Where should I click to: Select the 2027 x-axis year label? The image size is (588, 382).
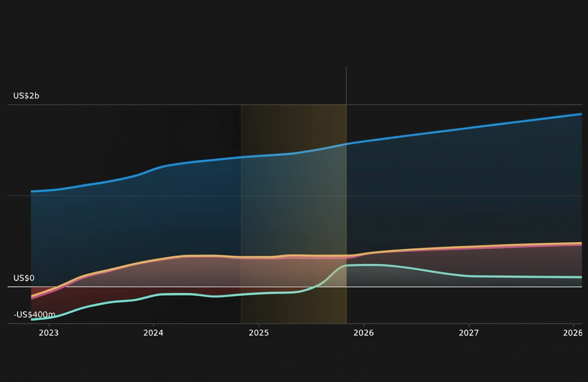tap(469, 333)
